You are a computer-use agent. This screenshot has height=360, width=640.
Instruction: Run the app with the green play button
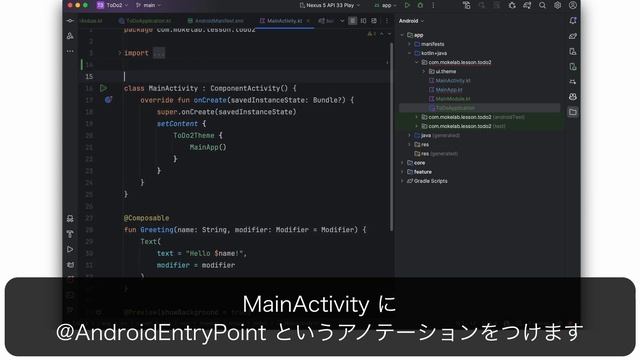click(x=407, y=5)
